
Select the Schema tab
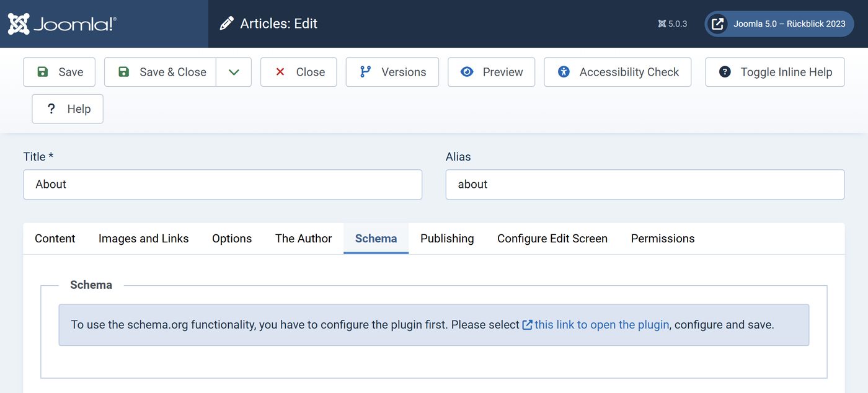pos(376,239)
